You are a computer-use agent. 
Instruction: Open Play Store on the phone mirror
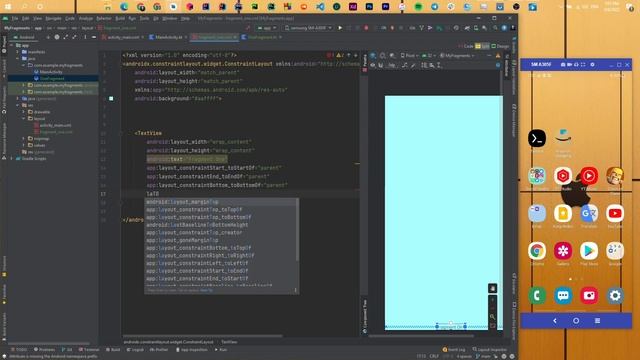pyautogui.click(x=589, y=251)
